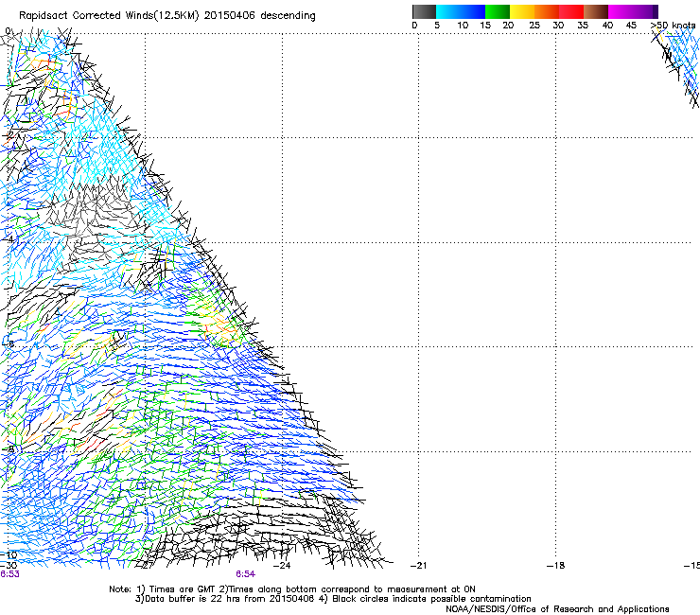The width and height of the screenshot is (700, 615).
Task: Click the -24 longitude label
Action: coord(282,566)
